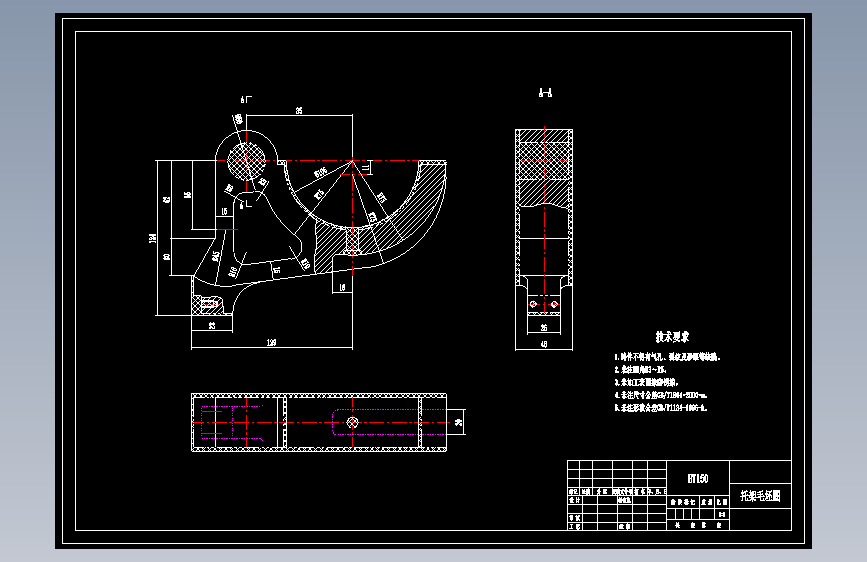
Task: Click the 审核 cell in title block
Action: pos(575,518)
